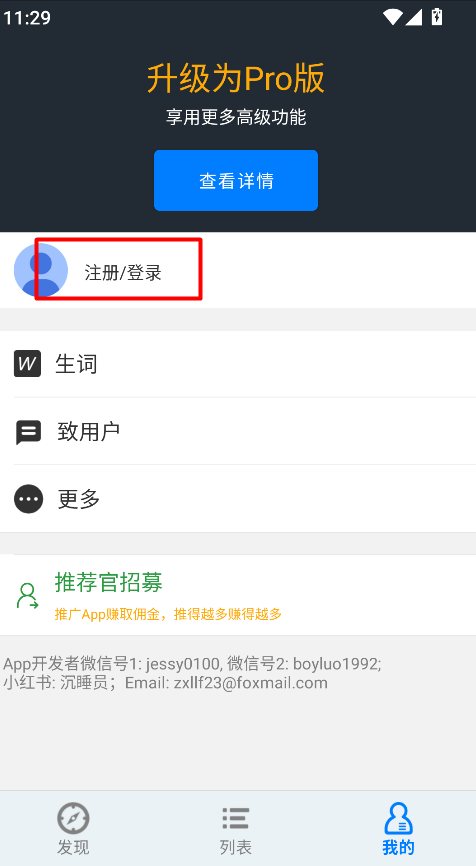Switch to the 发现 tab
The height and width of the screenshot is (866, 476).
point(73,827)
